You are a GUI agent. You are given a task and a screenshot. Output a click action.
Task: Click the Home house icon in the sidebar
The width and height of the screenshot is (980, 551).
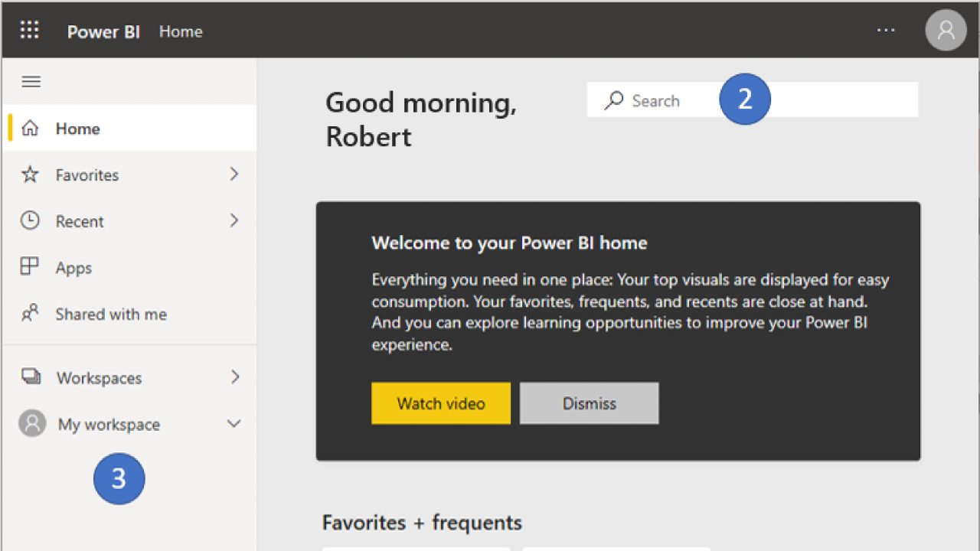coord(31,128)
